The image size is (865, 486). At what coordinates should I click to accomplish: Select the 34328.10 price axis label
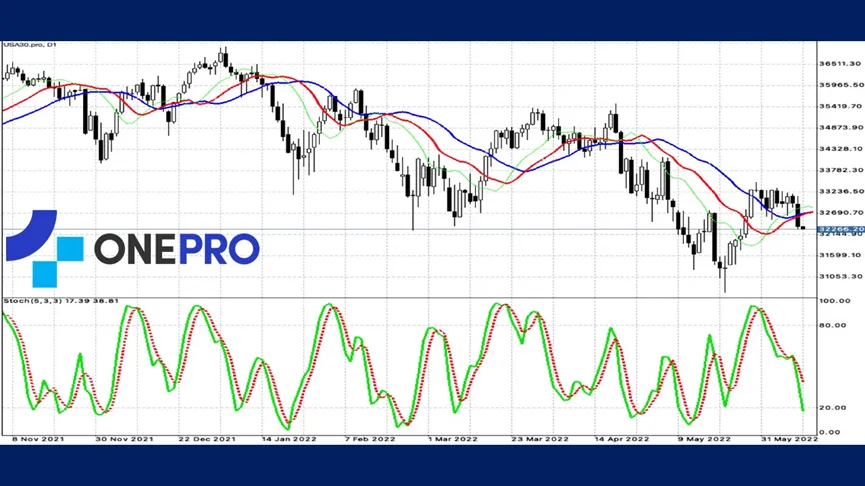tap(840, 149)
